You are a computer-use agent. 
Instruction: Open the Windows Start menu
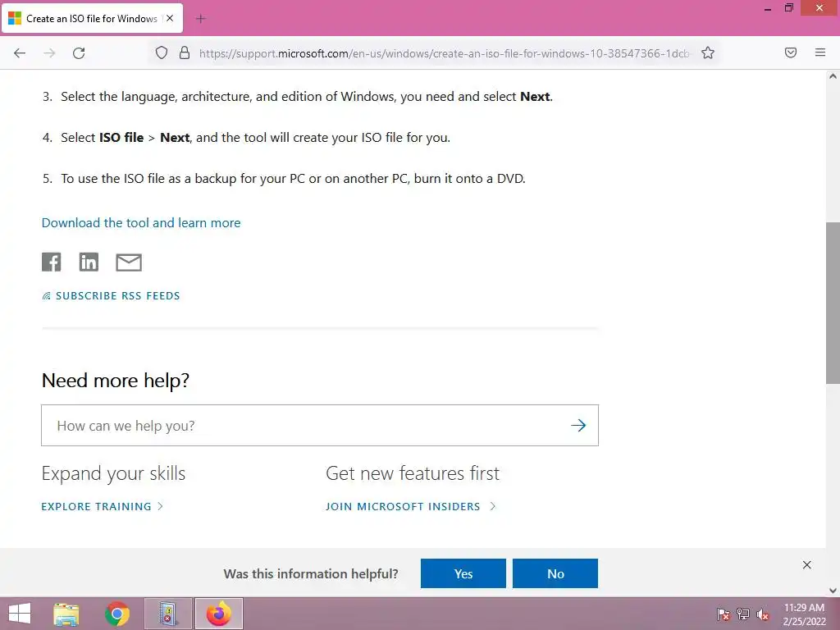pyautogui.click(x=20, y=614)
